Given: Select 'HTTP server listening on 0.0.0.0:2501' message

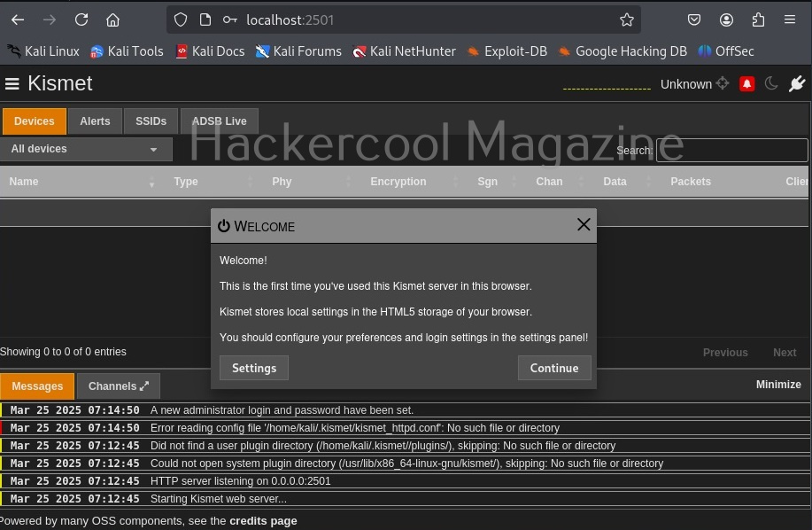Looking at the screenshot, I should [406, 480].
